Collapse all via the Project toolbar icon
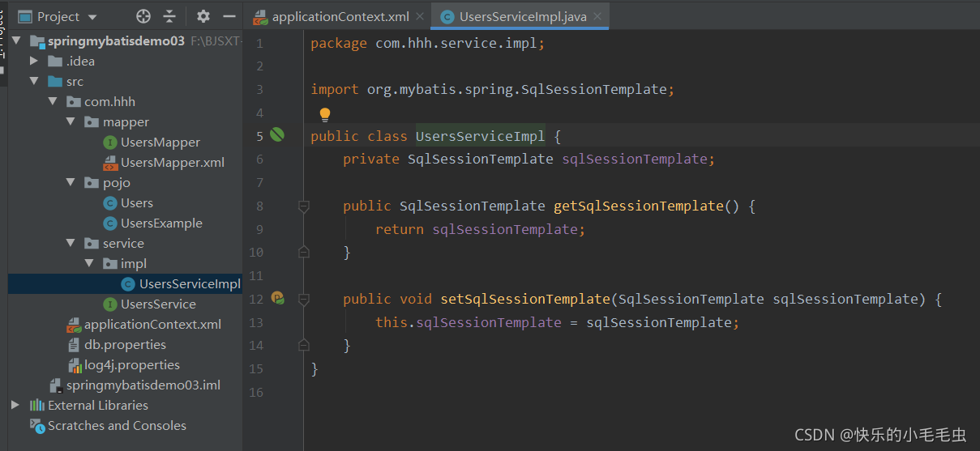The width and height of the screenshot is (980, 451). click(169, 16)
